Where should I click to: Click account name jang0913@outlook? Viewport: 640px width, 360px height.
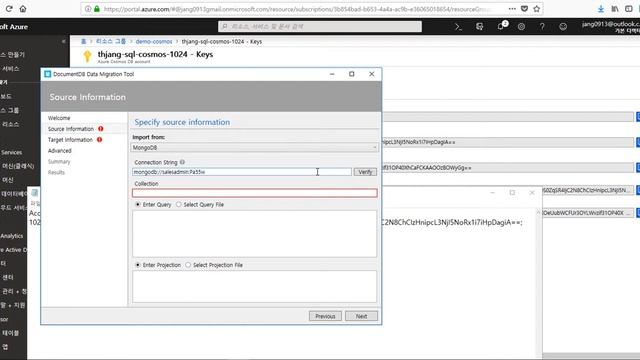[611, 24]
